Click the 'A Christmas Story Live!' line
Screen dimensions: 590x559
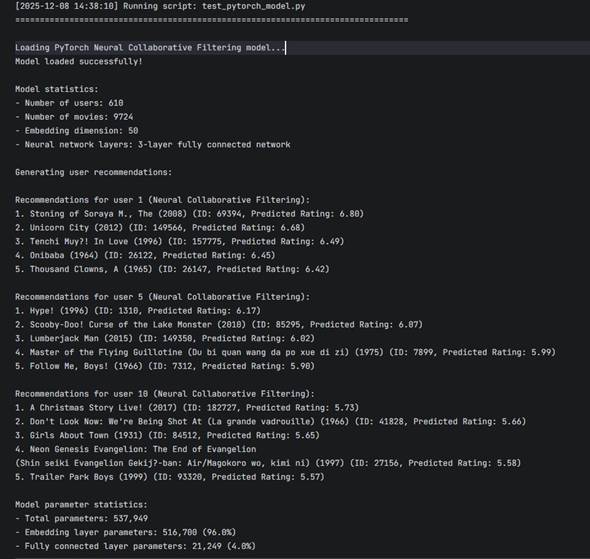coord(187,408)
